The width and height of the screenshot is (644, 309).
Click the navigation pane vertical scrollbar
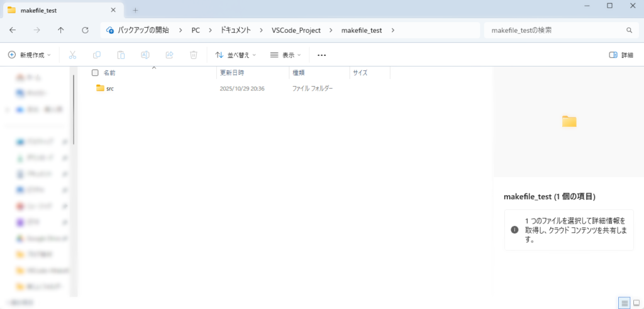click(x=74, y=107)
